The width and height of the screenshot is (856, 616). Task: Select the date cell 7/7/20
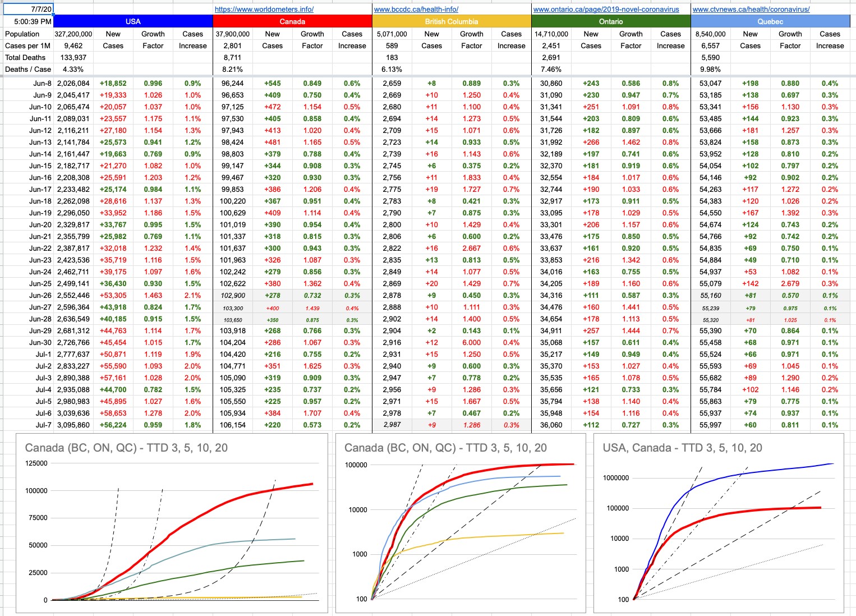click(29, 9)
